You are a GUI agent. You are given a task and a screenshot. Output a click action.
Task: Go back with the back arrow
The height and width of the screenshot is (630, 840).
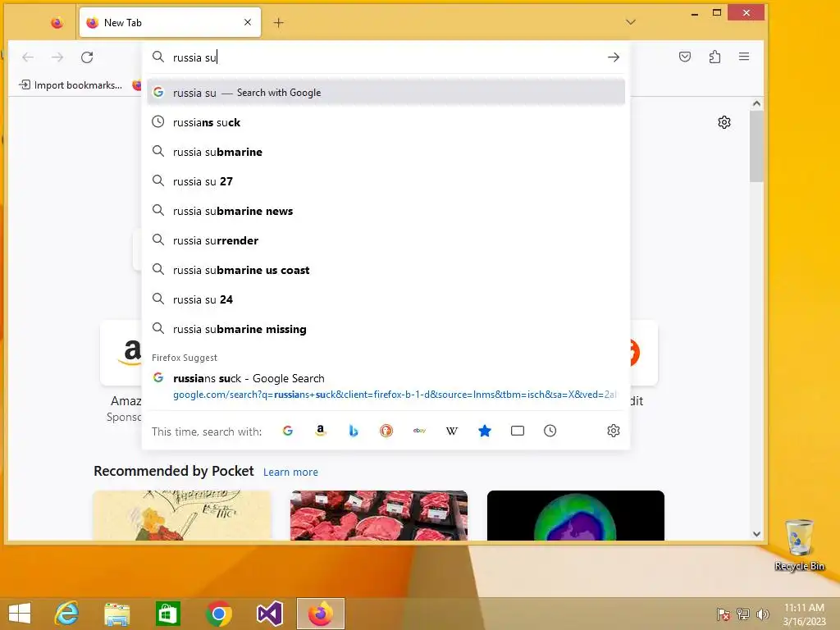click(x=28, y=57)
